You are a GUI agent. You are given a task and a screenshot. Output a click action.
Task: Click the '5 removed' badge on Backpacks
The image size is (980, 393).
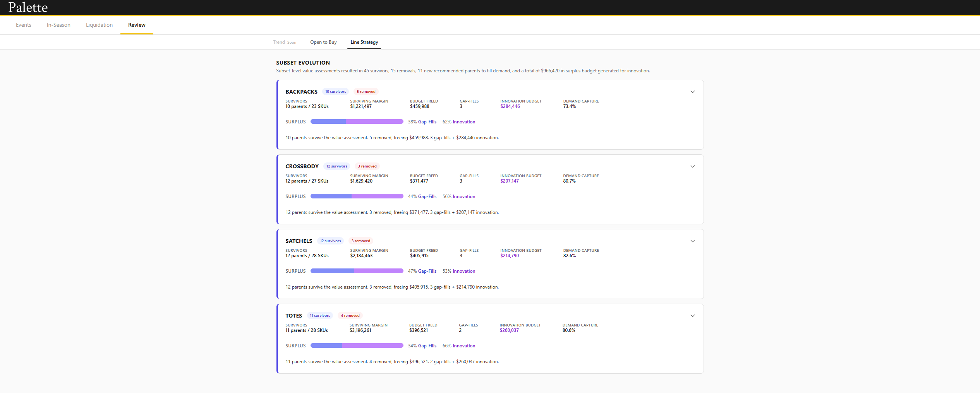[366, 91]
